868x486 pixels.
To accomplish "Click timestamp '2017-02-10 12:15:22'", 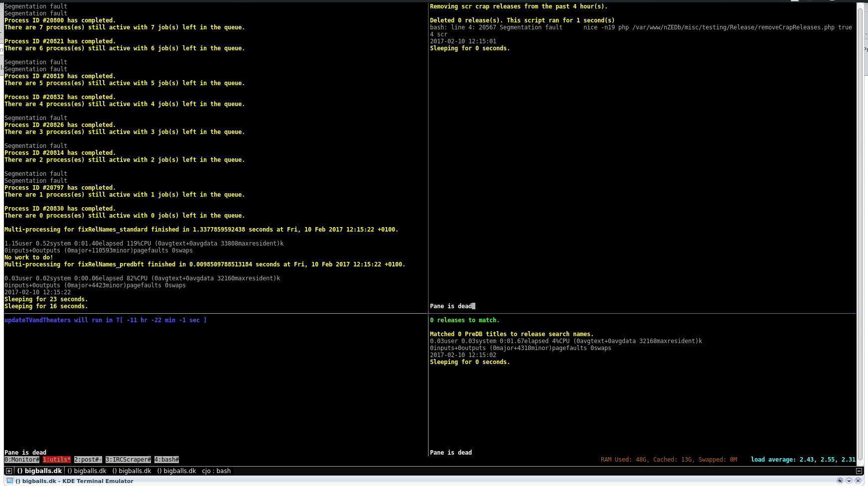I will (37, 292).
